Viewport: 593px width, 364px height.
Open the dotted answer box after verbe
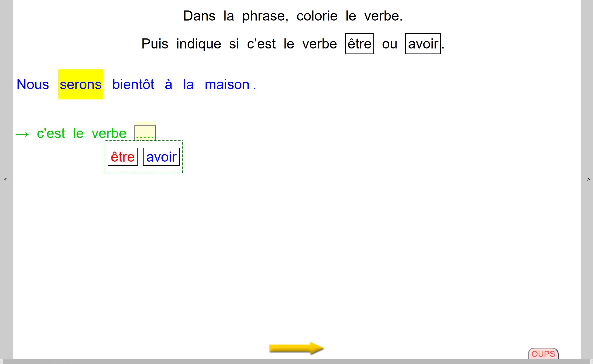point(145,133)
